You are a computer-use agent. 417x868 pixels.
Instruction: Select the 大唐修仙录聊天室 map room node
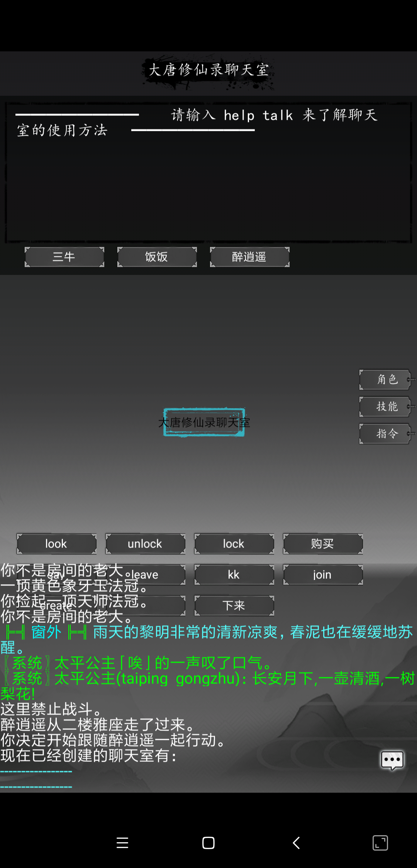(204, 422)
